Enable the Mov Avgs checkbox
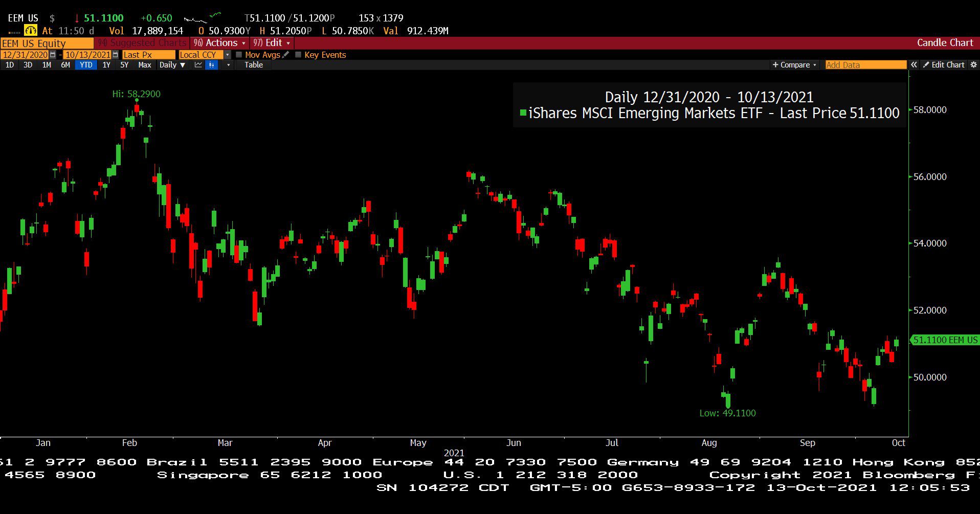Viewport: 980px width, 514px height. coord(239,55)
